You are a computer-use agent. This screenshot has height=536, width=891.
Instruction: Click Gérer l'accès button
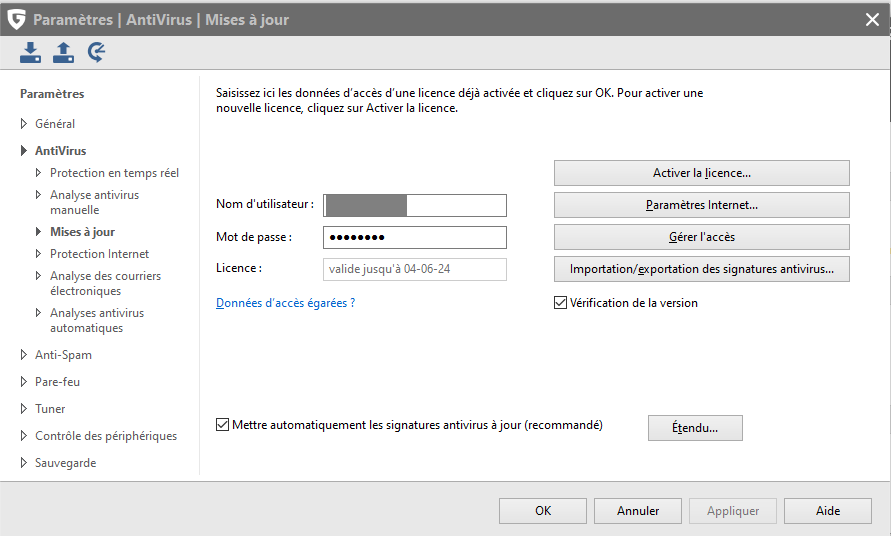pos(702,237)
